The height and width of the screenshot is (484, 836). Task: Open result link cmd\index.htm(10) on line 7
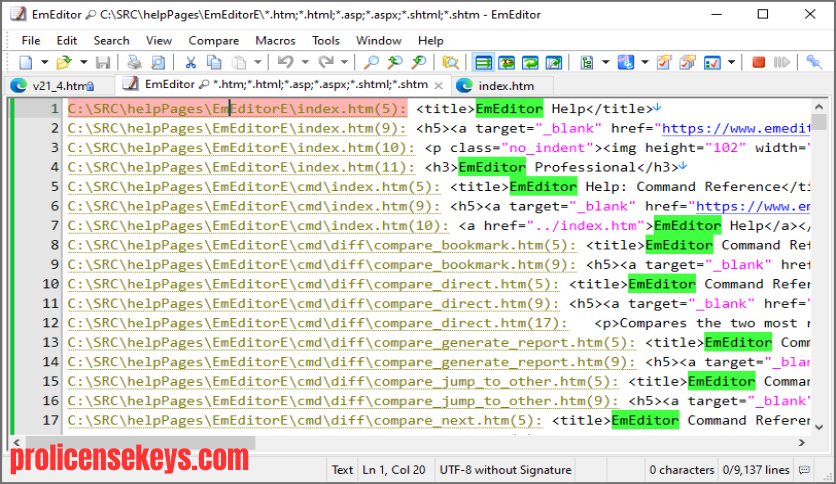[259, 226]
